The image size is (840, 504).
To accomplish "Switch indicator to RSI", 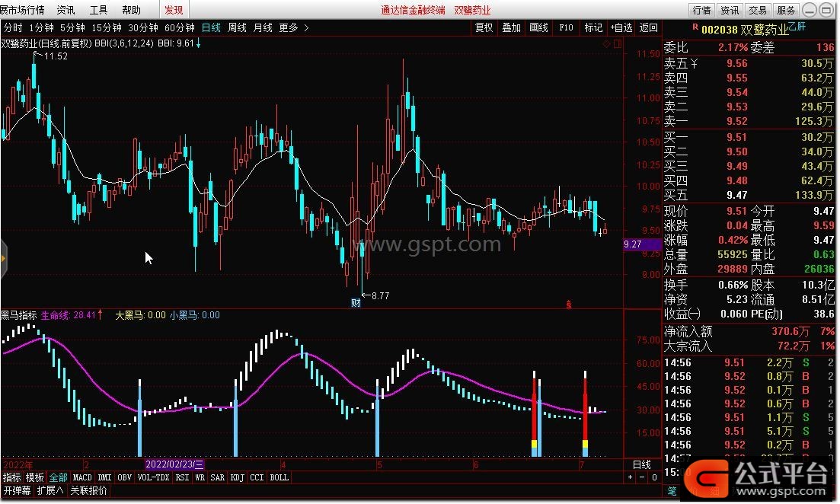I will tap(183, 477).
